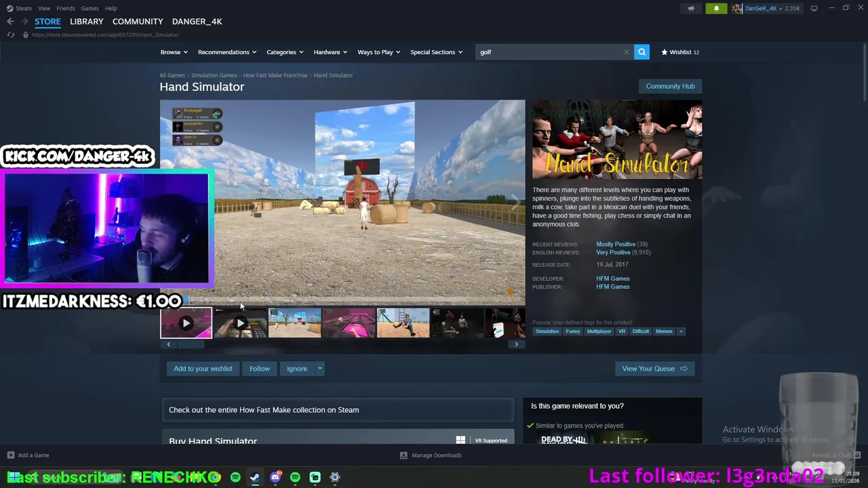Clear the store search text with X

point(626,52)
